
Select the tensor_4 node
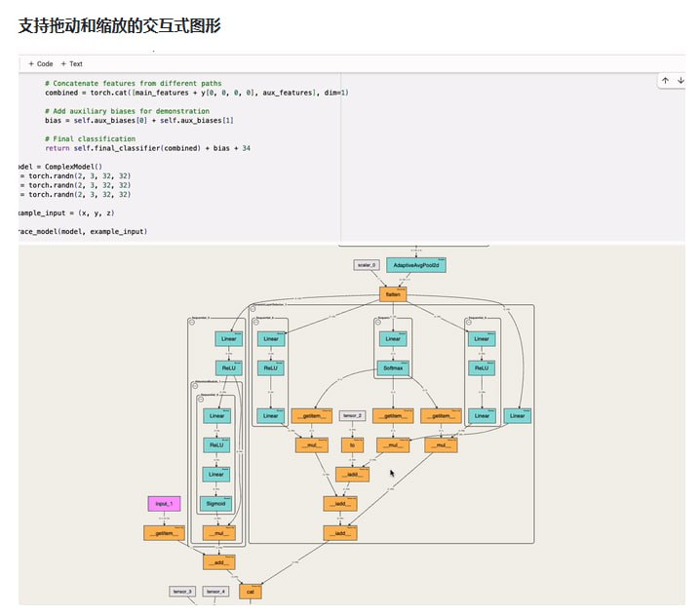[x=215, y=591]
